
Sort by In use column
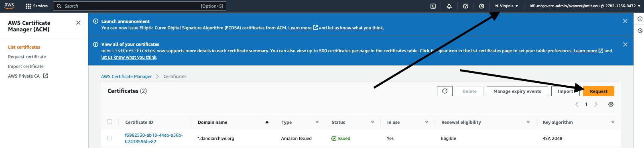[427, 122]
